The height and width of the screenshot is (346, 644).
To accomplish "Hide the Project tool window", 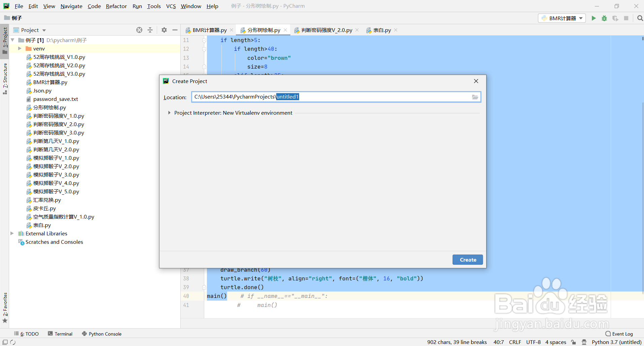I will [x=175, y=30].
